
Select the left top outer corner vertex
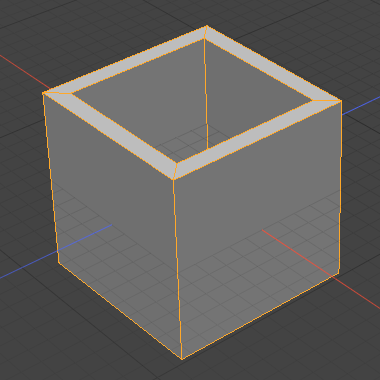click(43, 93)
